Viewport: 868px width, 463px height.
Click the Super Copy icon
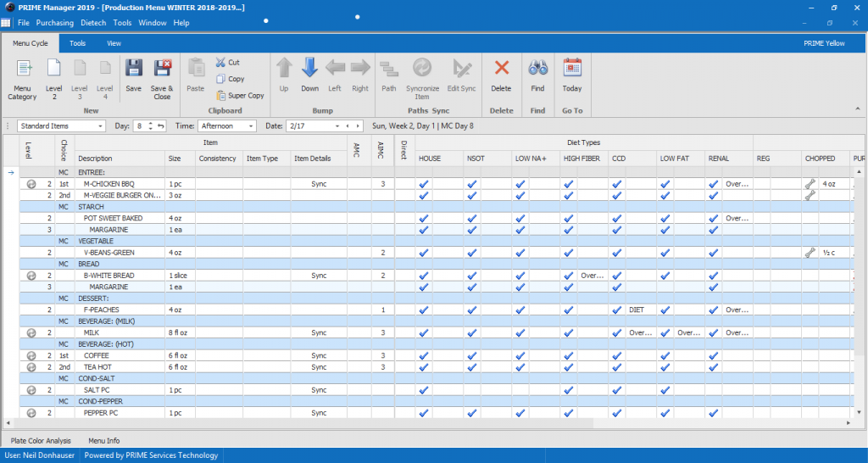(x=221, y=96)
